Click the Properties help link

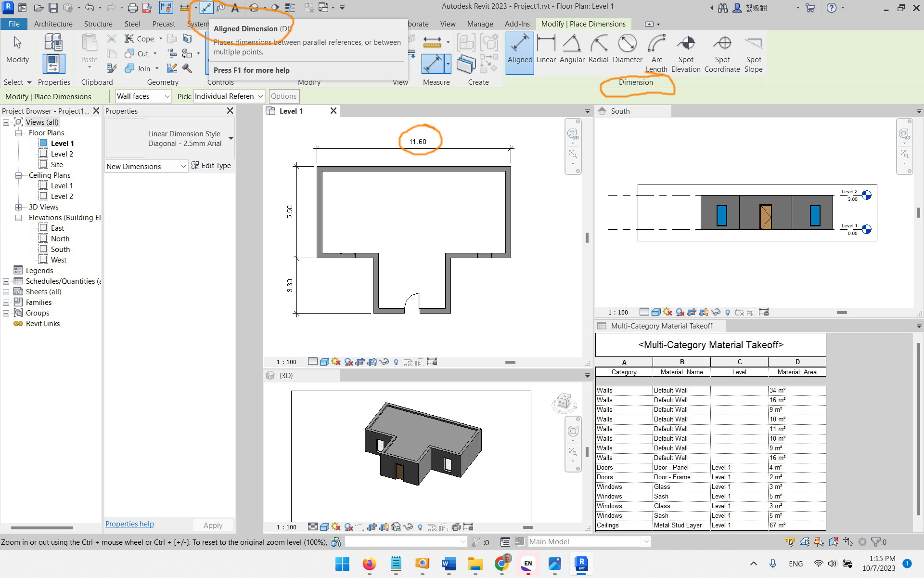[x=129, y=524]
